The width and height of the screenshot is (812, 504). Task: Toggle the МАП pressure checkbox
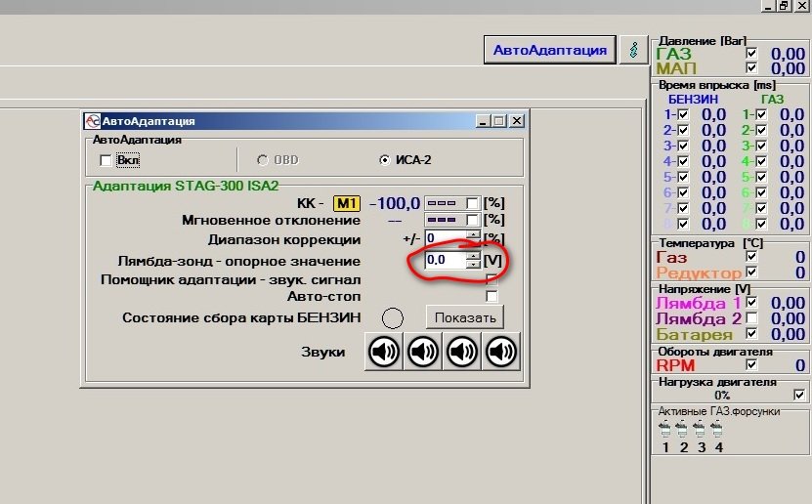751,67
